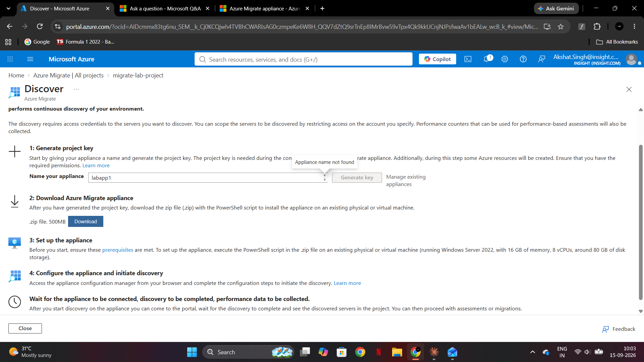644x362 pixels.
Task: Open the clock and calendar flyout
Action: (623, 352)
